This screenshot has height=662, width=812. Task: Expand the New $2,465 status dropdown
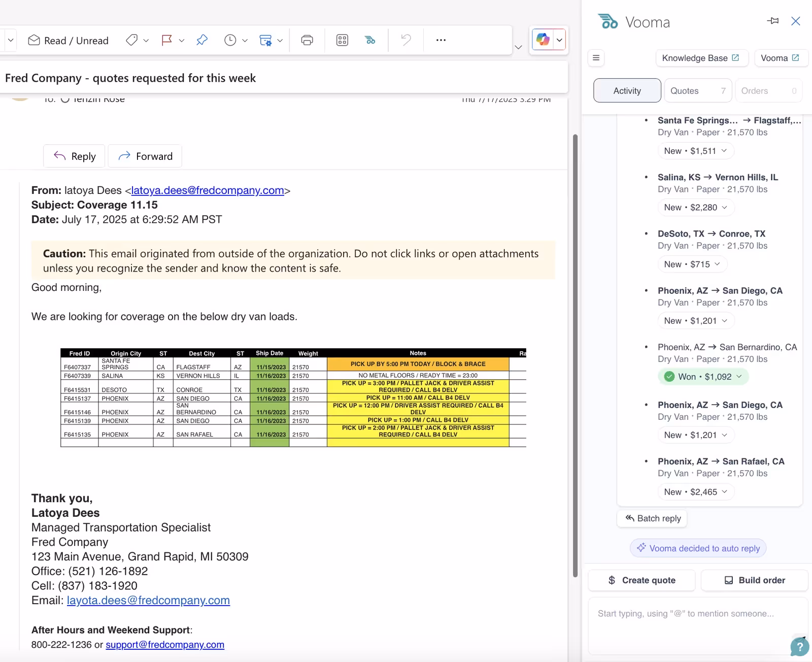click(x=696, y=492)
